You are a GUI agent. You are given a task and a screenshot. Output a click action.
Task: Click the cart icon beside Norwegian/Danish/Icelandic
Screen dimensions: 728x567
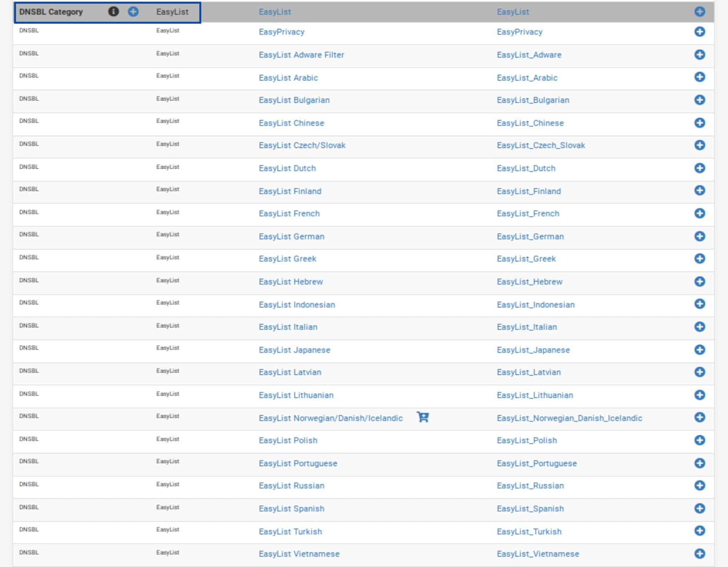click(423, 417)
